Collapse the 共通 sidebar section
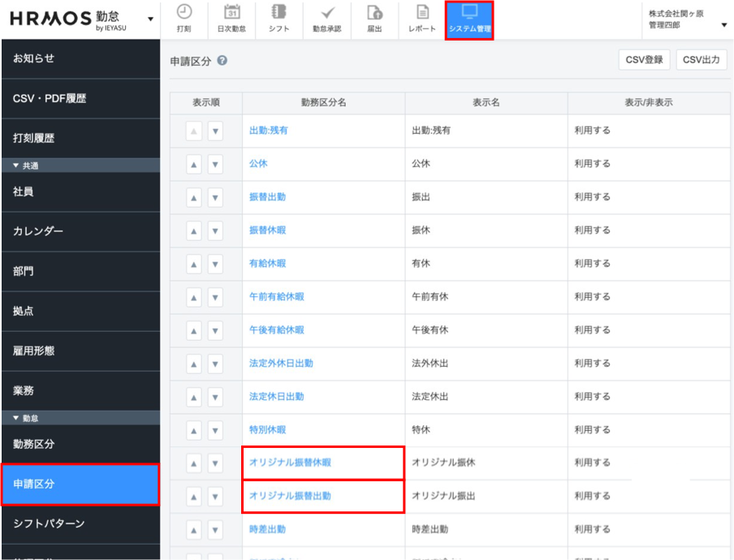The image size is (734, 560). coord(80,165)
